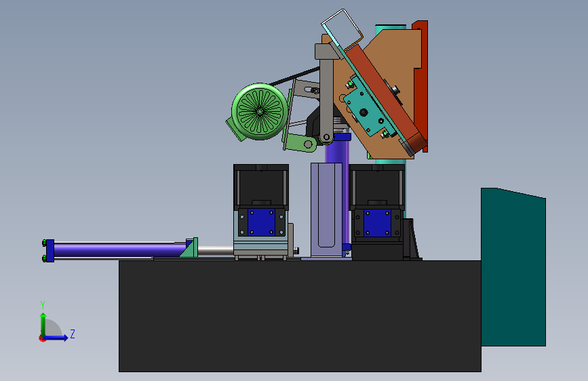
Task: Select the left black vise housing
Action: click(261, 186)
